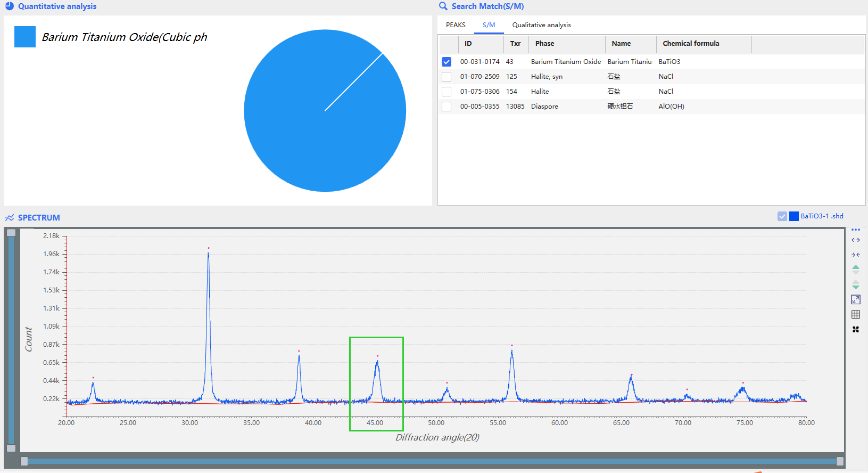Click the green up-arrow vertical scale icon
This screenshot has height=473, width=868.
coord(856,269)
